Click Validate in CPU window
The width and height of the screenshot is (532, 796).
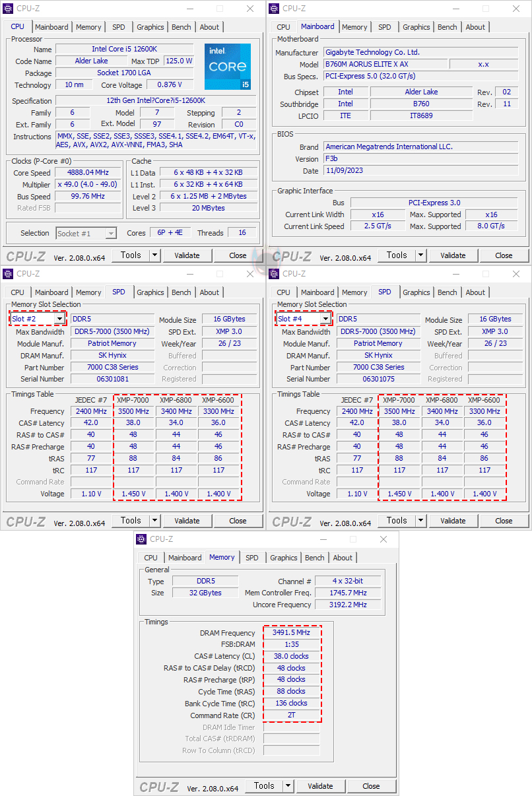(x=187, y=255)
